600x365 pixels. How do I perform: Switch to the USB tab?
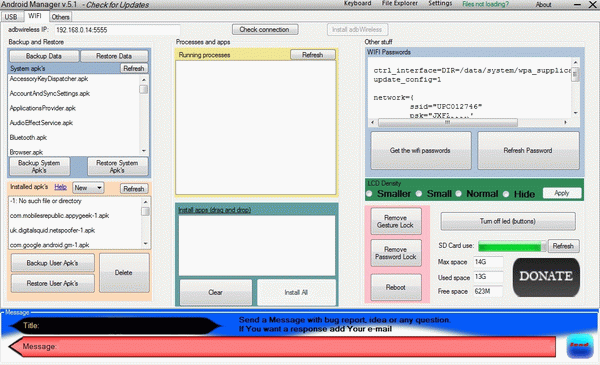(11, 17)
